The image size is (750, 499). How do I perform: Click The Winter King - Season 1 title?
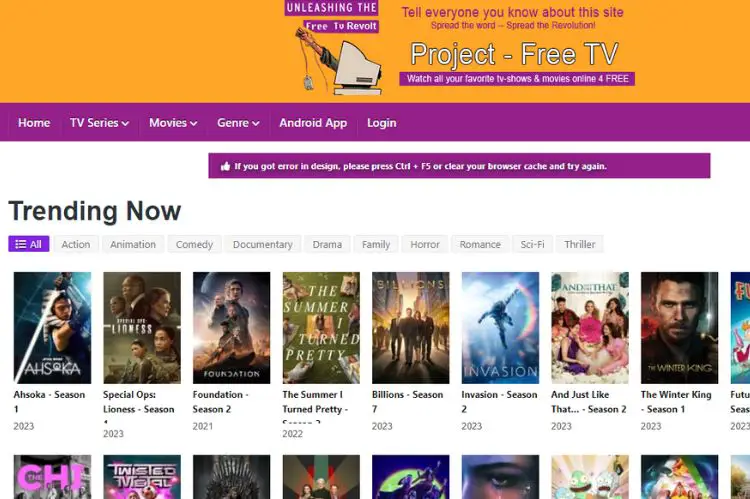click(x=676, y=401)
